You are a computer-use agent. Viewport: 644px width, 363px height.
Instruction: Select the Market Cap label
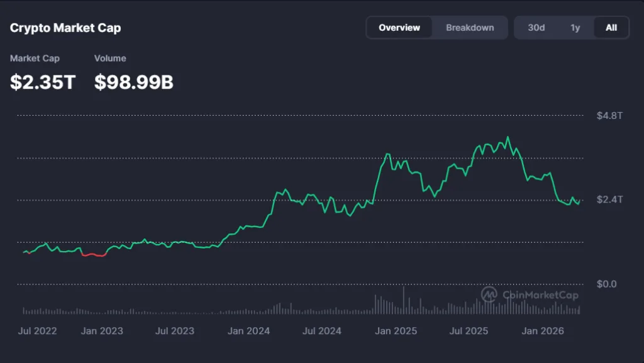[34, 58]
